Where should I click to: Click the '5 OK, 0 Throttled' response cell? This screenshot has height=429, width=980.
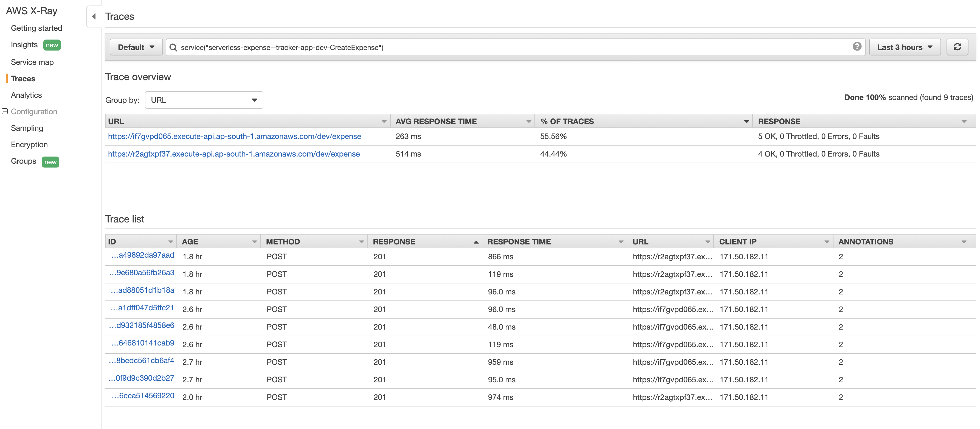click(819, 136)
